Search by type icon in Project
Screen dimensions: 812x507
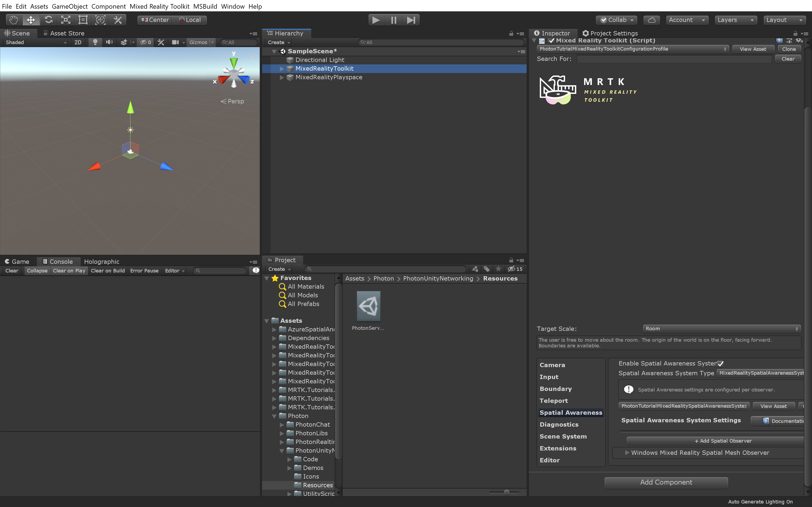pyautogui.click(x=475, y=269)
